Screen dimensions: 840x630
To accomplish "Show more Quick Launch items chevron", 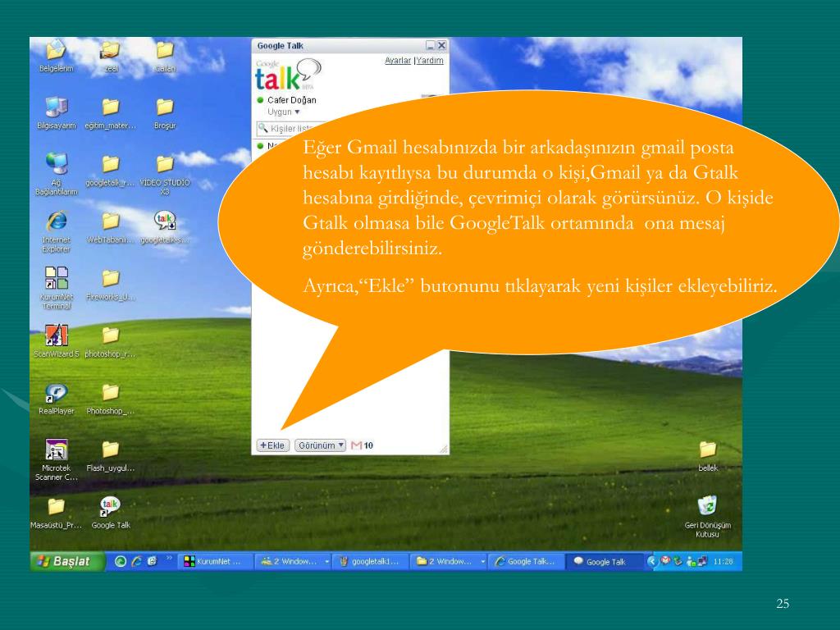I will pyautogui.click(x=169, y=558).
